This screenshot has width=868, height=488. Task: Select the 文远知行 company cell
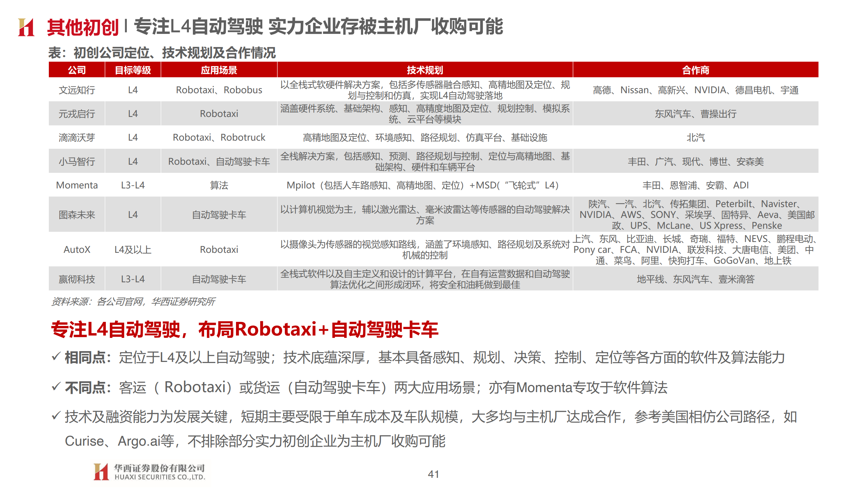(x=77, y=90)
